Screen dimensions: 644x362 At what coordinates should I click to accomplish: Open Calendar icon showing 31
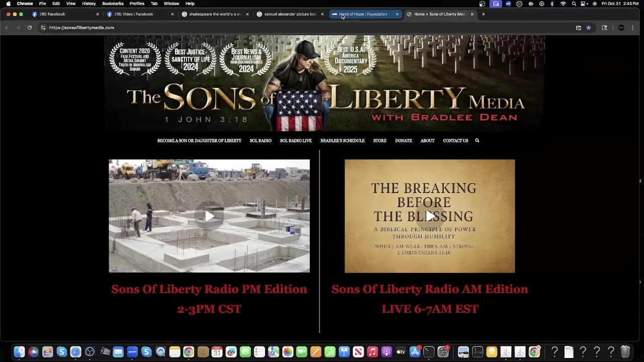(x=217, y=352)
